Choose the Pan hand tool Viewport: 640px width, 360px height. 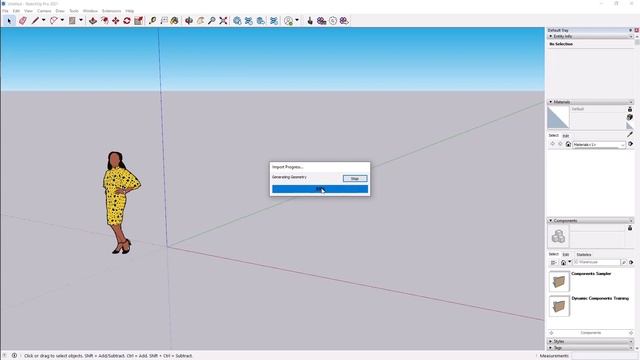200,20
